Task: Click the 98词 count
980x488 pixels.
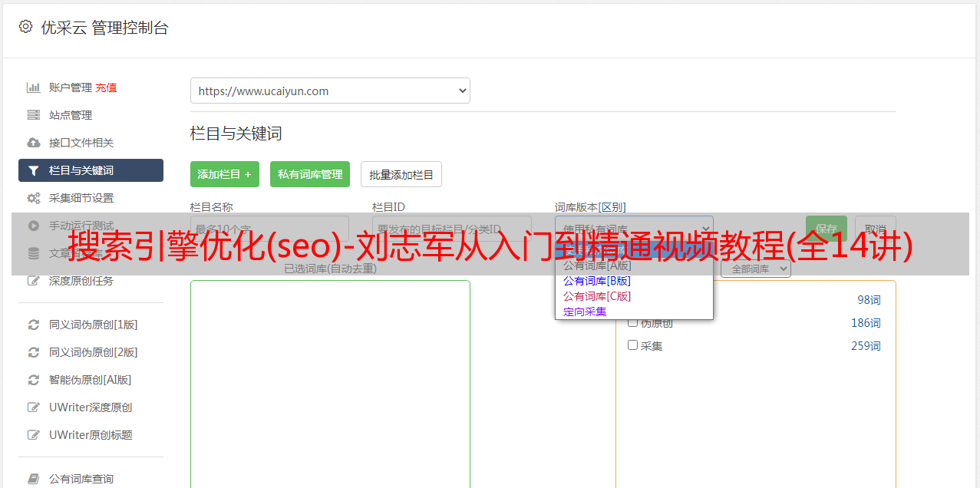Action: (869, 300)
